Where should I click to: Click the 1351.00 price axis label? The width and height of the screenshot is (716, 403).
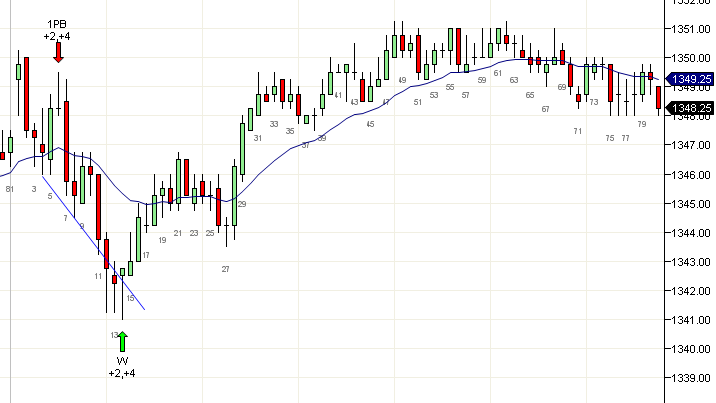click(693, 29)
